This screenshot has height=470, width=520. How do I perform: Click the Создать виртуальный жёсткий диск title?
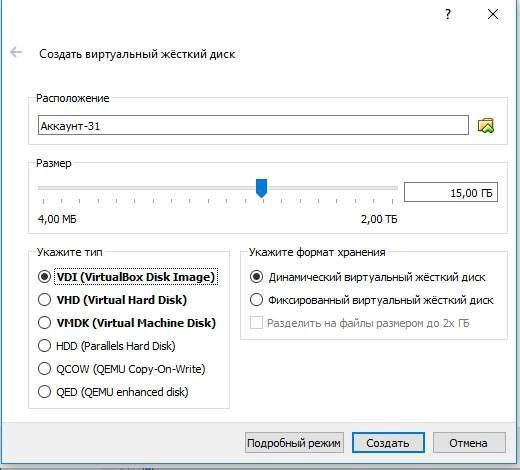tap(137, 54)
